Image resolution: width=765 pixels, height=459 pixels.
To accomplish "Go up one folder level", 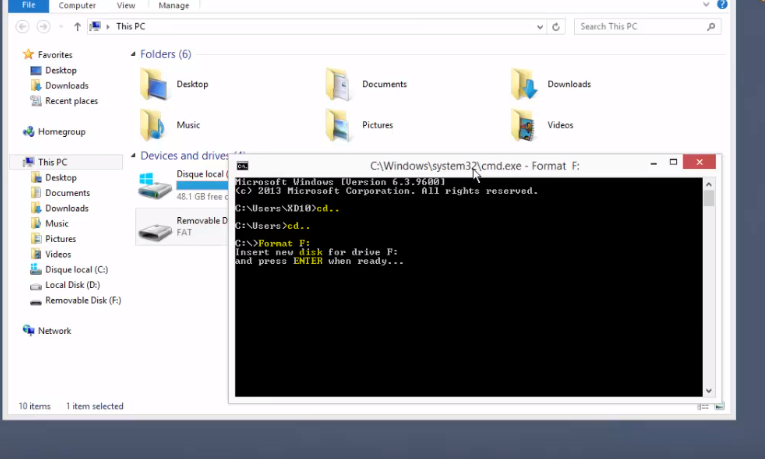I will point(77,26).
